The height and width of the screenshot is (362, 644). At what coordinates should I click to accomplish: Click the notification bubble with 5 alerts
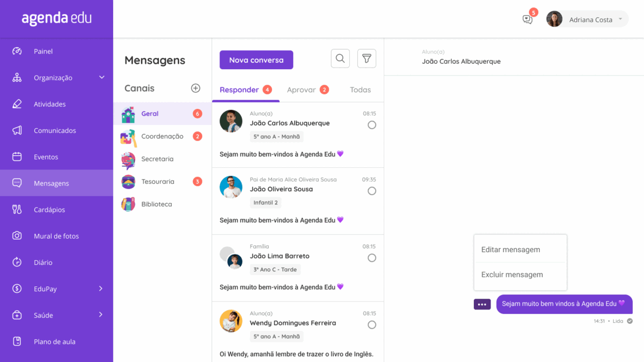coord(527,19)
